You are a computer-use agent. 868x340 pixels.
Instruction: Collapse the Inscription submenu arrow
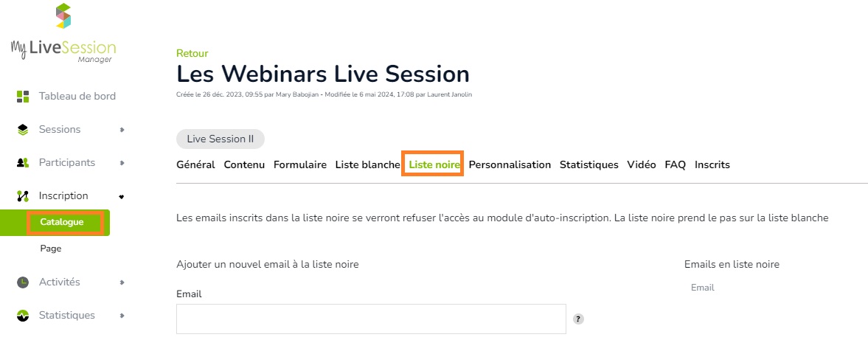point(122,196)
